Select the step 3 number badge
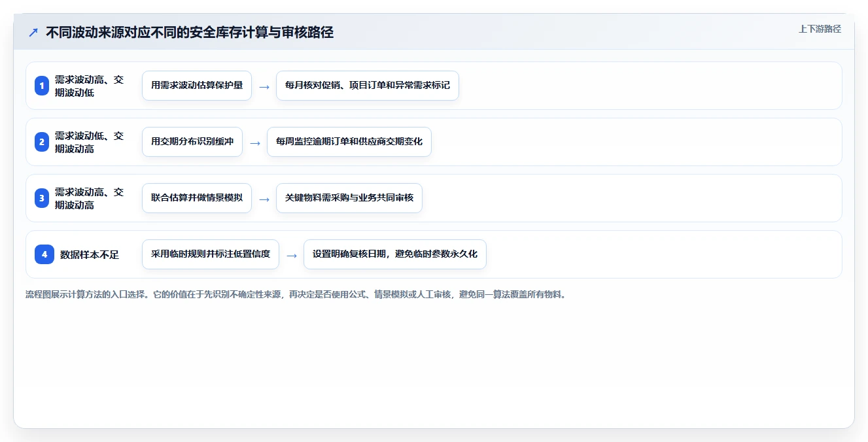Viewport: 868px width, 442px height. [x=42, y=198]
